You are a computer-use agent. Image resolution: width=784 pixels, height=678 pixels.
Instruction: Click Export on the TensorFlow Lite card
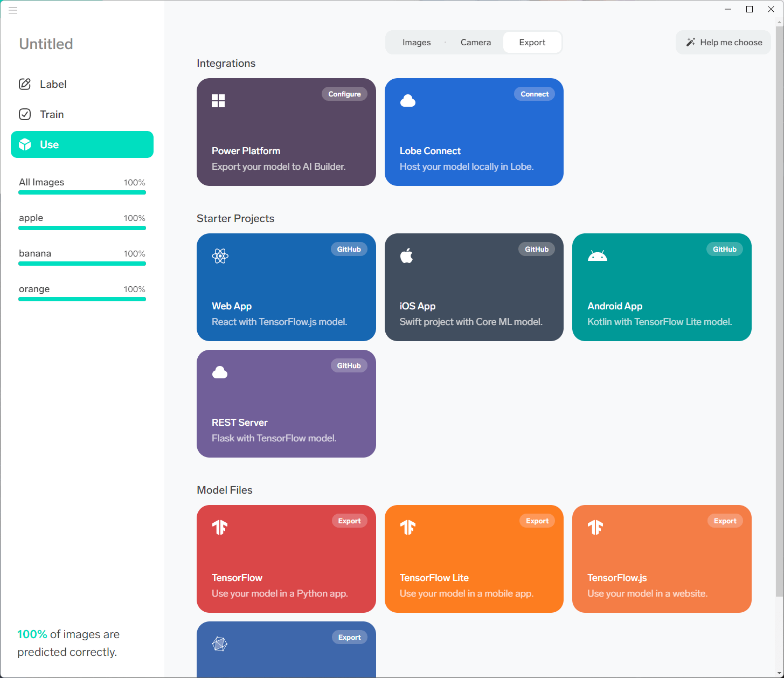537,521
